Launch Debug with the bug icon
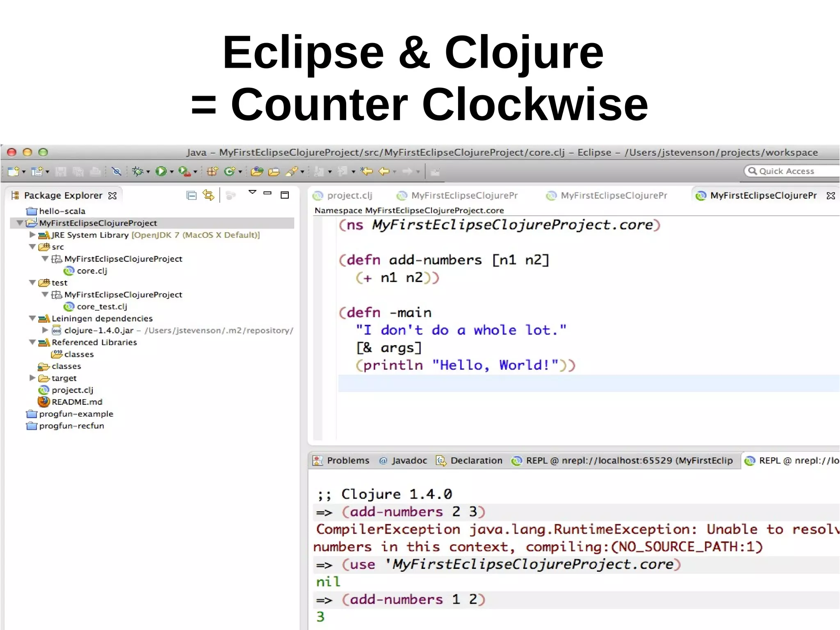Image resolution: width=840 pixels, height=630 pixels. tap(138, 172)
